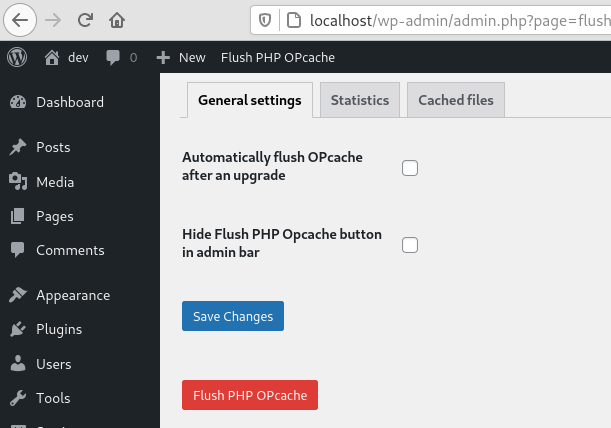Click the New link in admin bar

pos(192,58)
